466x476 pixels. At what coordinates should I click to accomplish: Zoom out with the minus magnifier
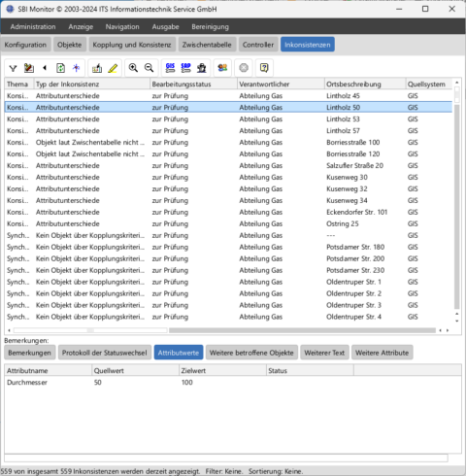149,68
